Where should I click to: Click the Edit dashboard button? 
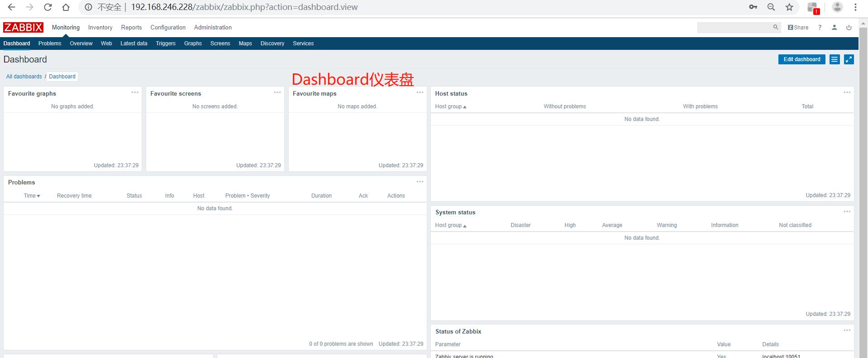[802, 59]
